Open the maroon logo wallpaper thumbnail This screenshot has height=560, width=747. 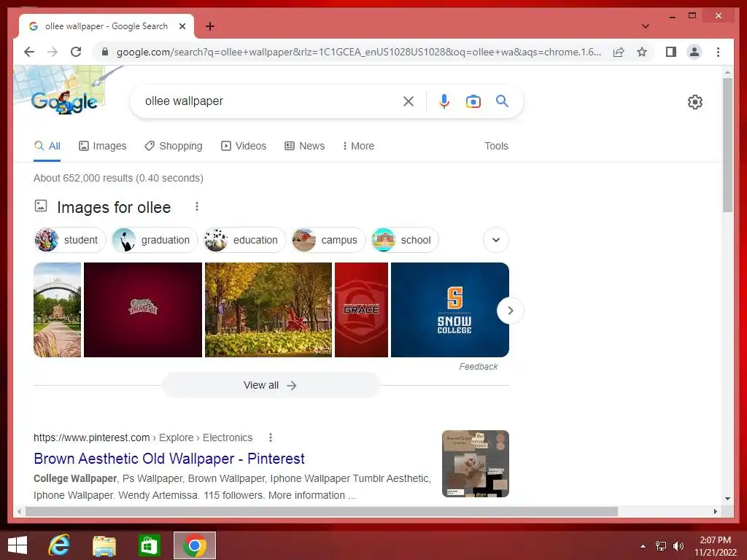[143, 309]
